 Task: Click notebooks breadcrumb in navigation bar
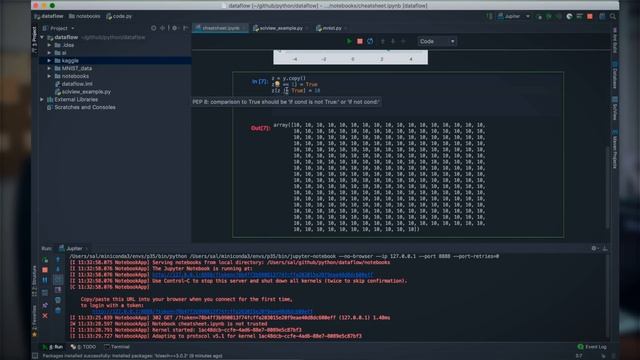pos(85,16)
